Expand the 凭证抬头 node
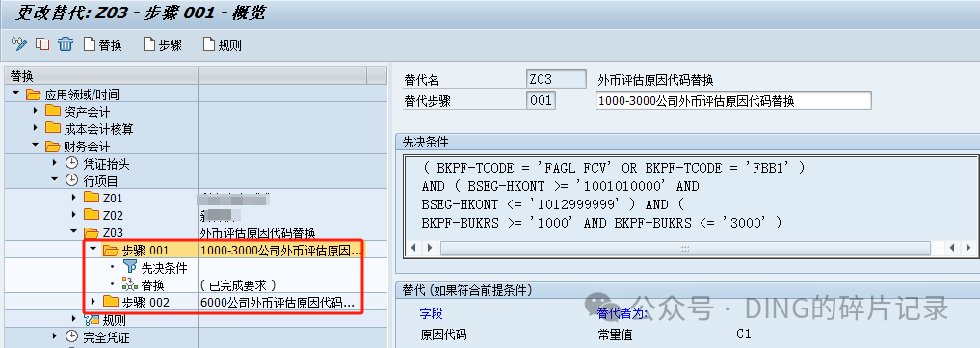Image resolution: width=980 pixels, height=348 pixels. [x=55, y=163]
